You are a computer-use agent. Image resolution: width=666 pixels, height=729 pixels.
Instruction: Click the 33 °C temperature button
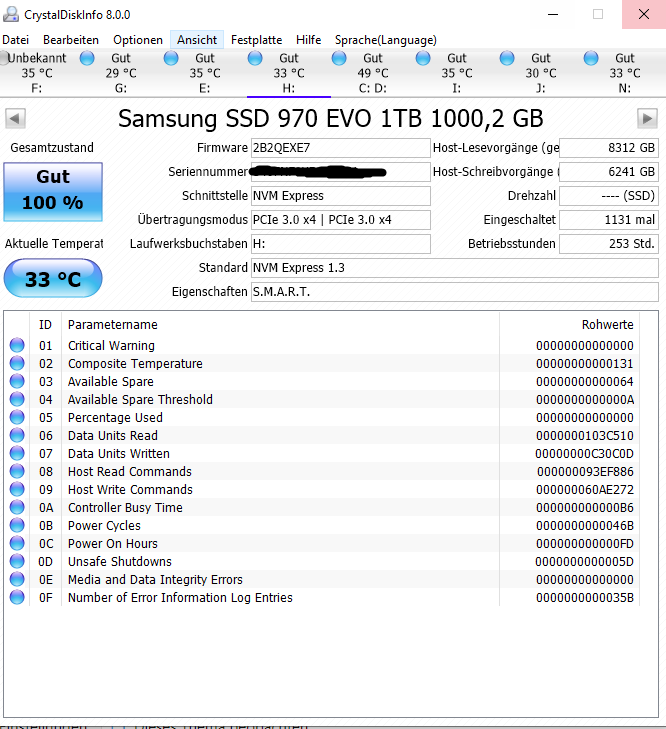53,278
